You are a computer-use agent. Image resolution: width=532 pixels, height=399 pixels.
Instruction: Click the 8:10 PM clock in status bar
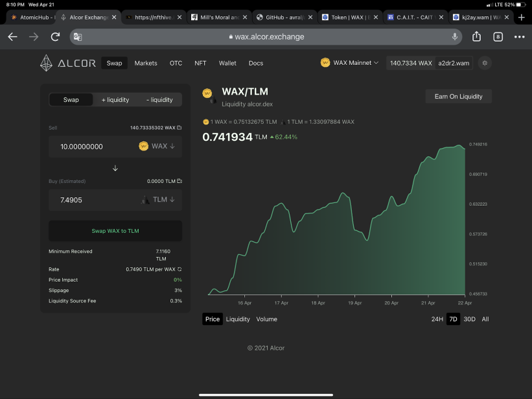click(x=16, y=5)
